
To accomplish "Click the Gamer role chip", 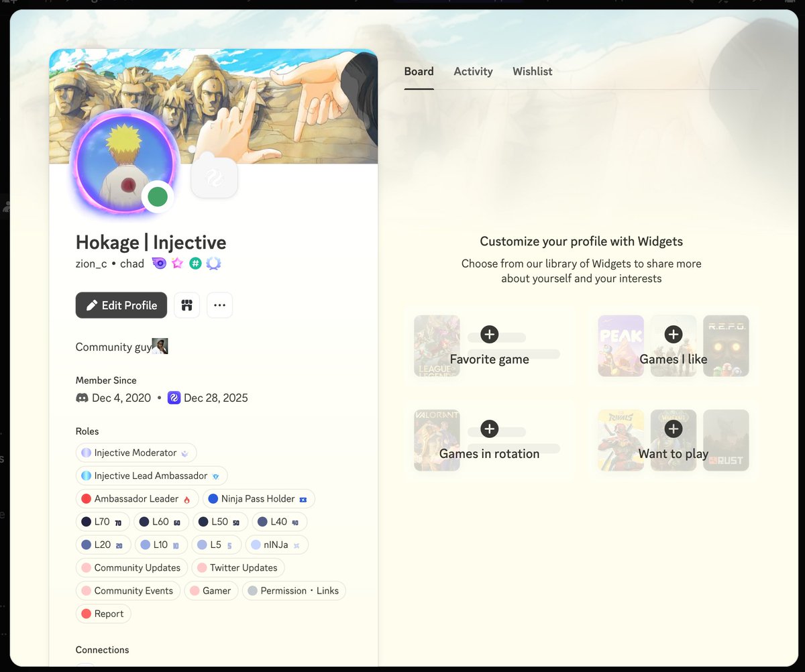I will click(x=211, y=590).
